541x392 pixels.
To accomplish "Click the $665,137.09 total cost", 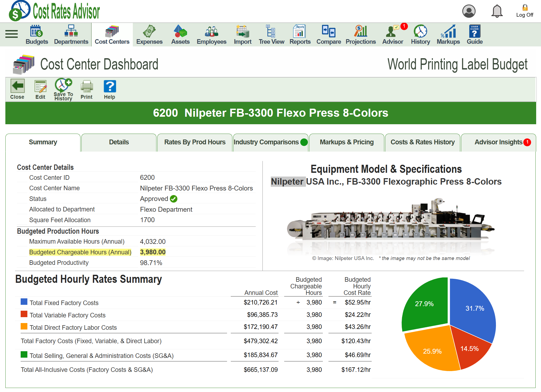I will click(x=261, y=370).
